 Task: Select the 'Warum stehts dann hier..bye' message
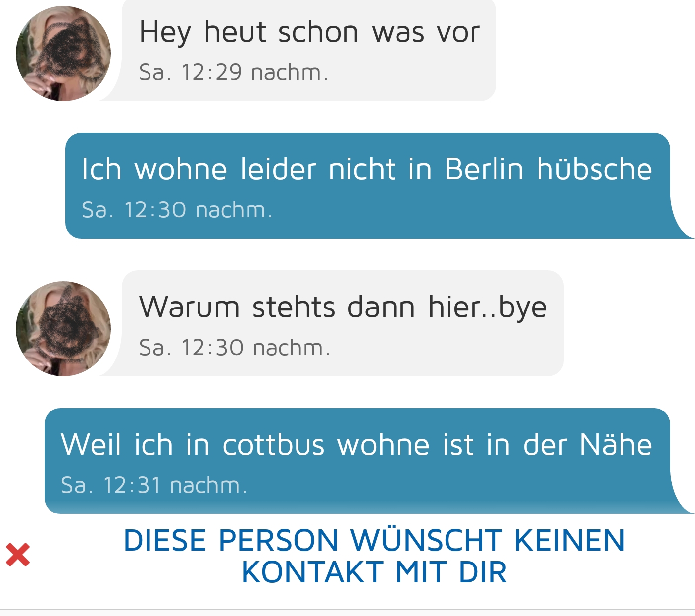pyautogui.click(x=343, y=323)
